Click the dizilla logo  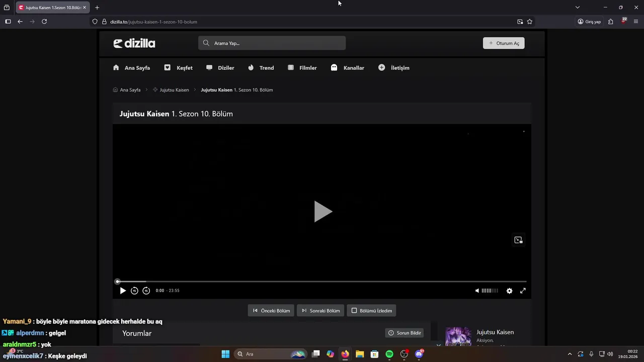[134, 43]
